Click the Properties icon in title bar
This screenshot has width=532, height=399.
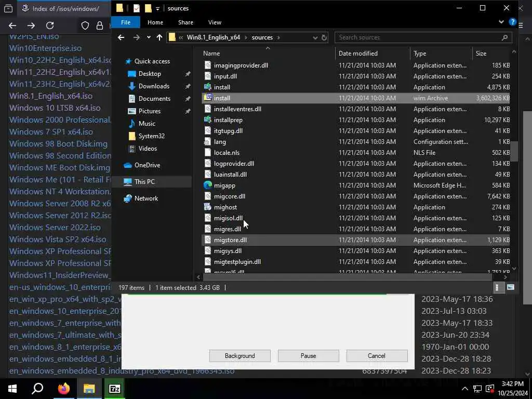[137, 8]
